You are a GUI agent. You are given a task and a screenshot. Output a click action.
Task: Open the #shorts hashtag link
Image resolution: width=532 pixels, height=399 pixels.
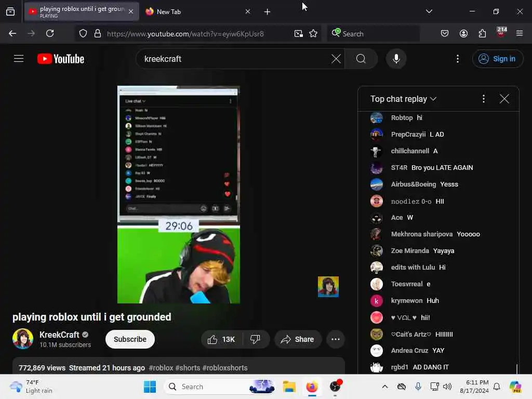click(188, 368)
